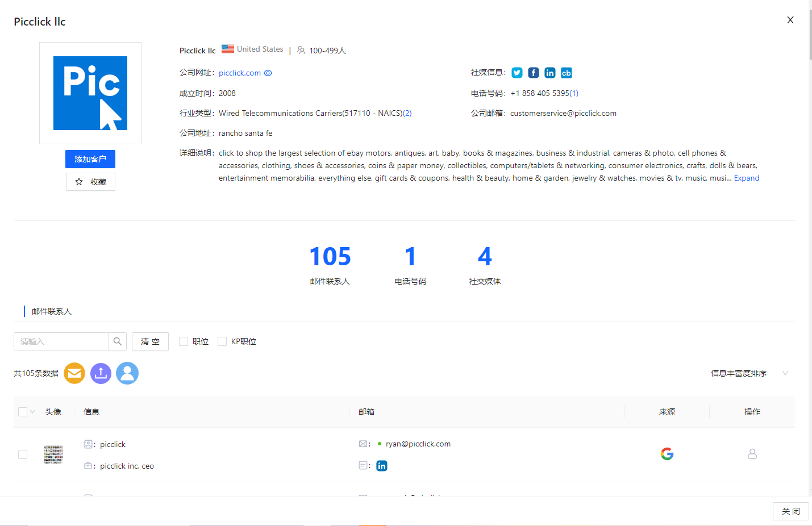Open the Facebook social media icon
This screenshot has width=812, height=526.
[533, 73]
